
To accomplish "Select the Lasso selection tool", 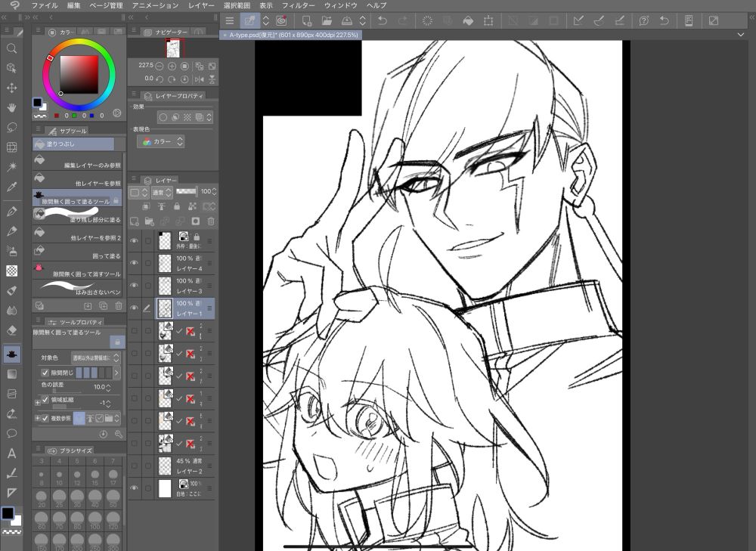I will [x=12, y=127].
